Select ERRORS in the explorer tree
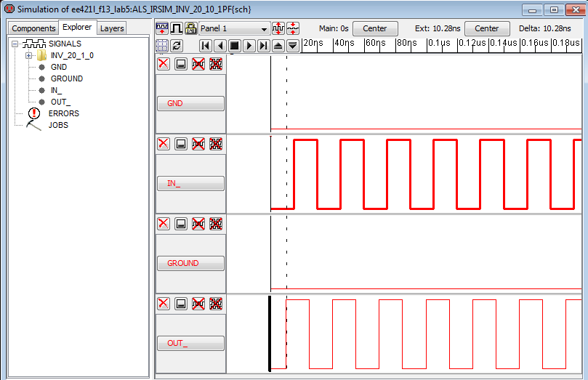588x380 pixels. tap(63, 113)
